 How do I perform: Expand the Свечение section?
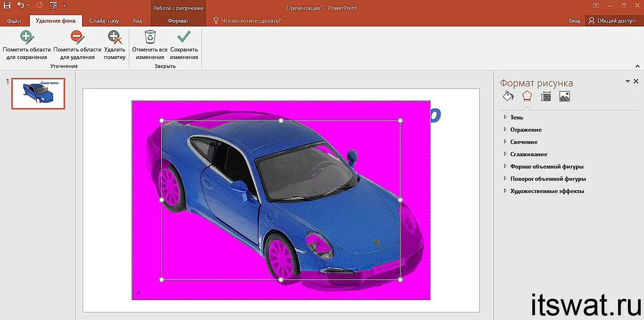pyautogui.click(x=520, y=142)
